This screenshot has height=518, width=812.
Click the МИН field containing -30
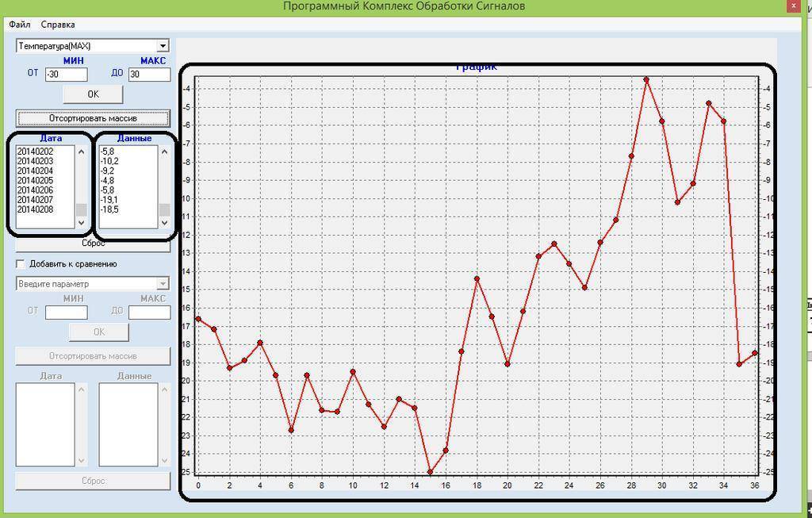pyautogui.click(x=67, y=74)
